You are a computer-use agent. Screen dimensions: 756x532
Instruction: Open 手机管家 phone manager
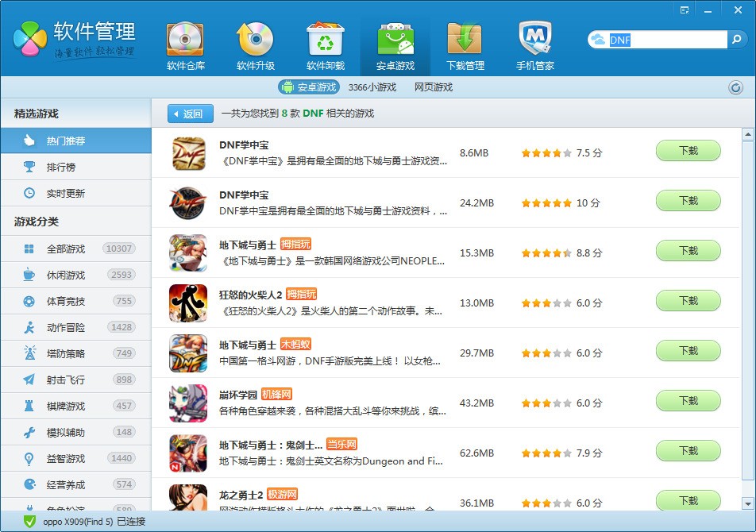pos(535,46)
